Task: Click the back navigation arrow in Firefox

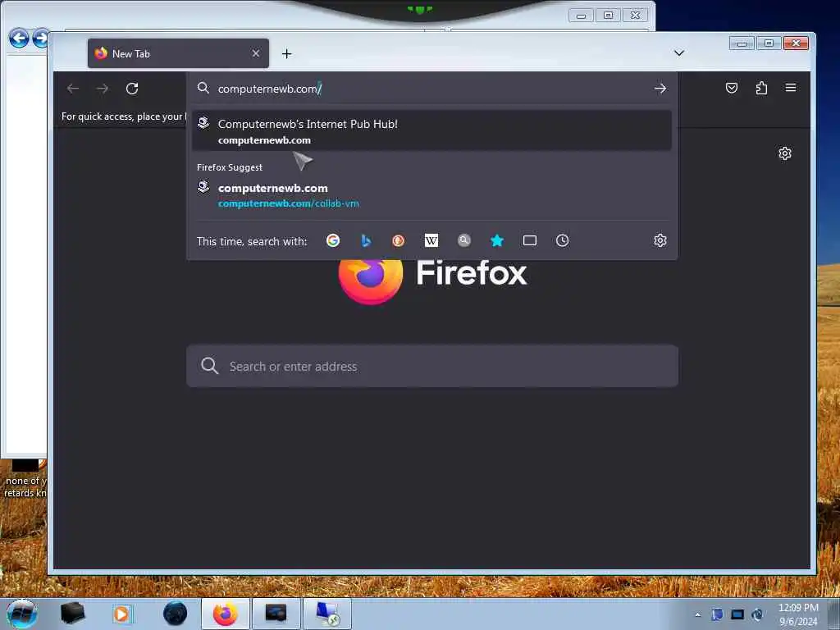Action: click(x=73, y=89)
